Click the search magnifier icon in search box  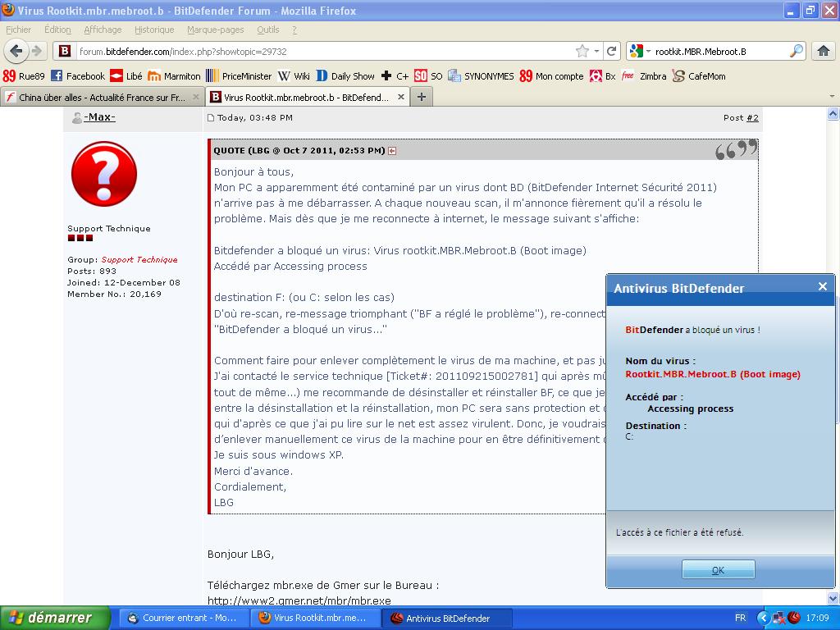pyautogui.click(x=797, y=51)
